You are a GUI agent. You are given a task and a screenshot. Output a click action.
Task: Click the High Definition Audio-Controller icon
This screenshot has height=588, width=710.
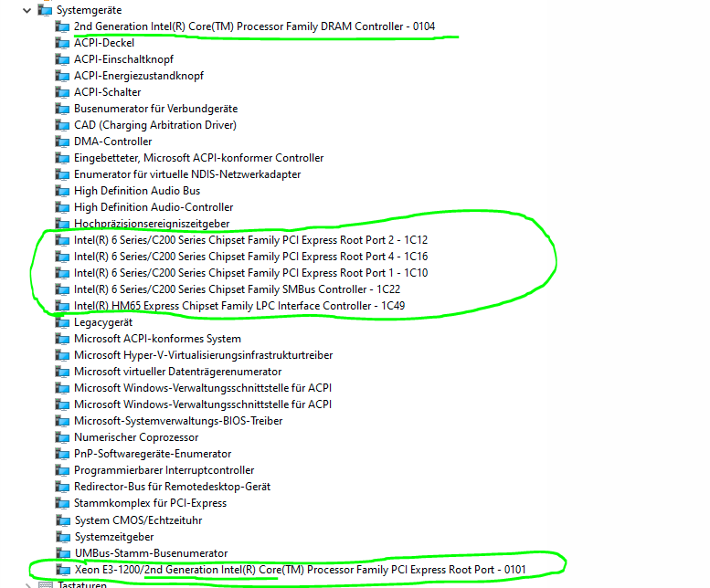click(62, 207)
